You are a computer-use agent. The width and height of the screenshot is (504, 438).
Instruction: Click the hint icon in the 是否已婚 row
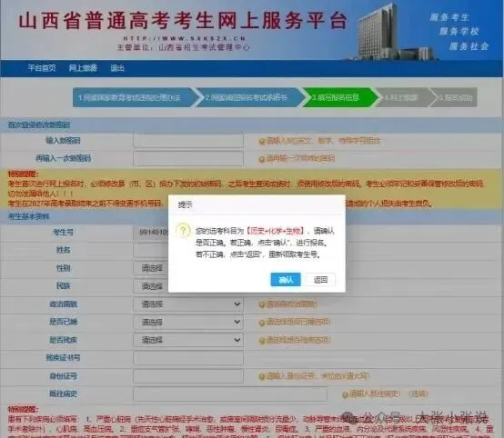click(262, 323)
